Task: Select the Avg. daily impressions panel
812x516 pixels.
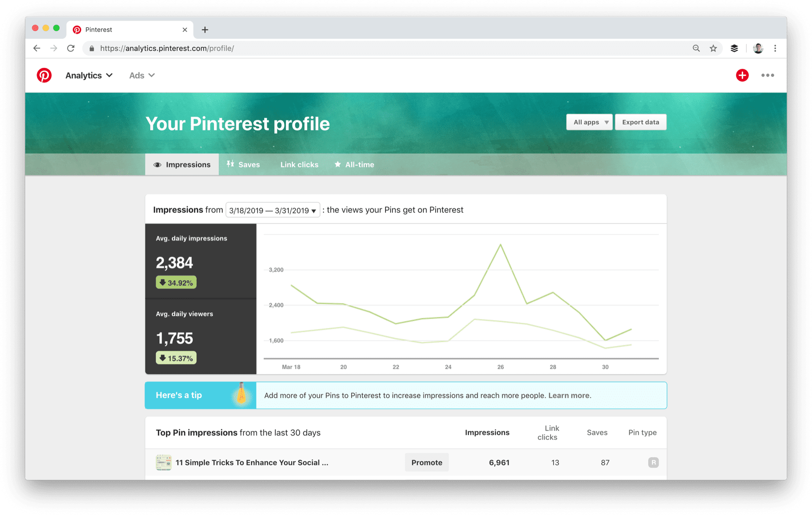Action: [201, 261]
